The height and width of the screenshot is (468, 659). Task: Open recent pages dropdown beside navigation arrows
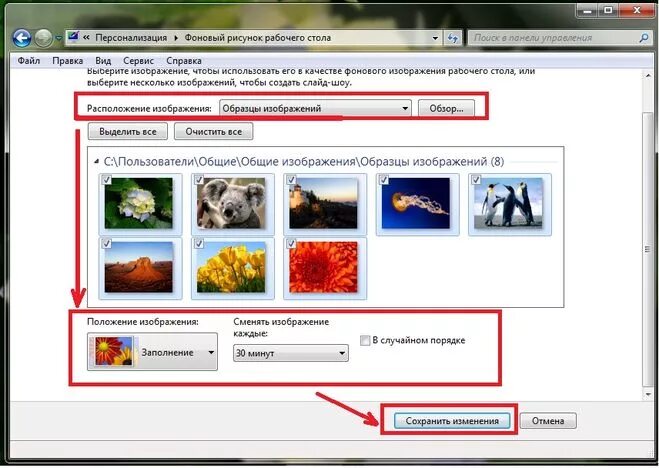[58, 38]
